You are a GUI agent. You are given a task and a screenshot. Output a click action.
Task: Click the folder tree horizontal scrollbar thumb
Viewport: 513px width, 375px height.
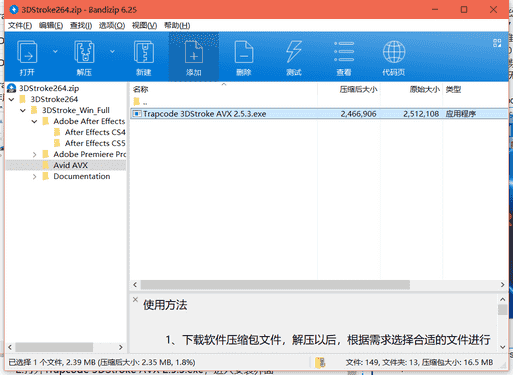pyautogui.click(x=54, y=347)
